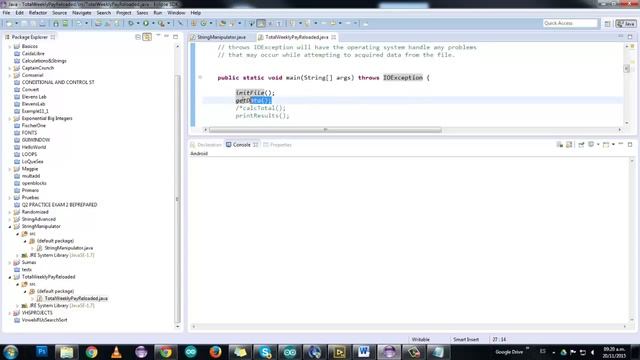
Task: Select TotalWeeklyPayReloaded.java in Package Explorer
Action: pyautogui.click(x=76, y=298)
